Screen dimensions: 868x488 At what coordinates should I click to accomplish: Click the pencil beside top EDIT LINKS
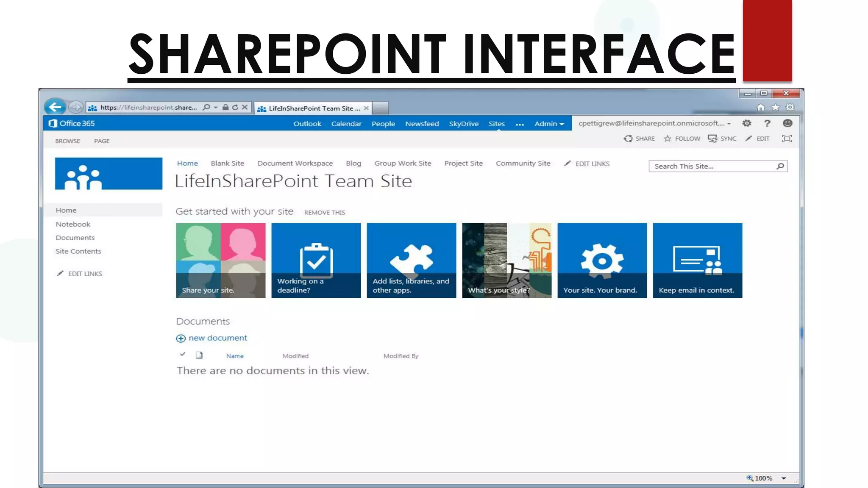(567, 164)
